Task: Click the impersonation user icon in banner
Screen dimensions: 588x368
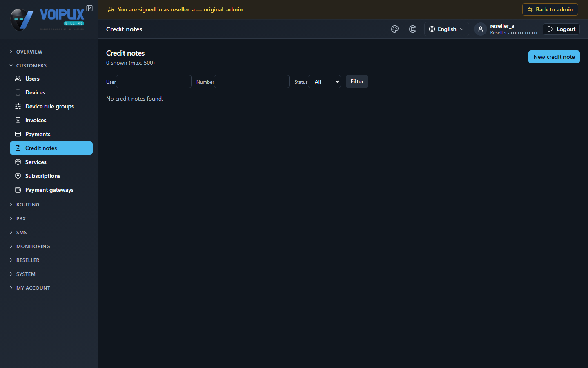Action: tap(111, 9)
